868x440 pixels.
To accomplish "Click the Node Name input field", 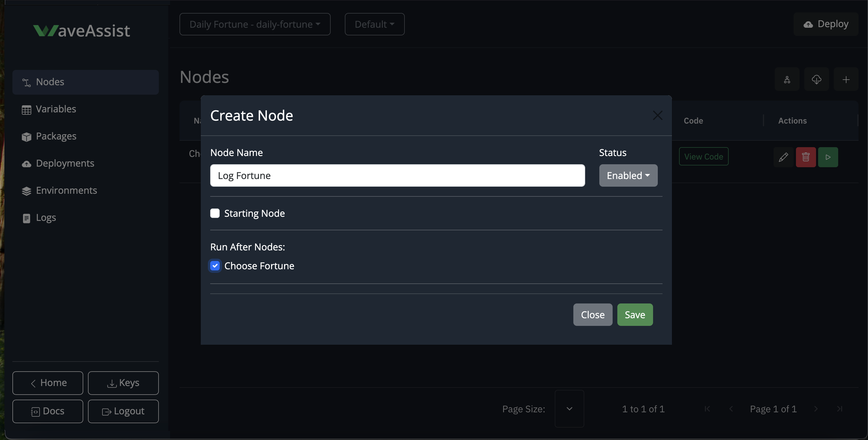I will pos(397,175).
